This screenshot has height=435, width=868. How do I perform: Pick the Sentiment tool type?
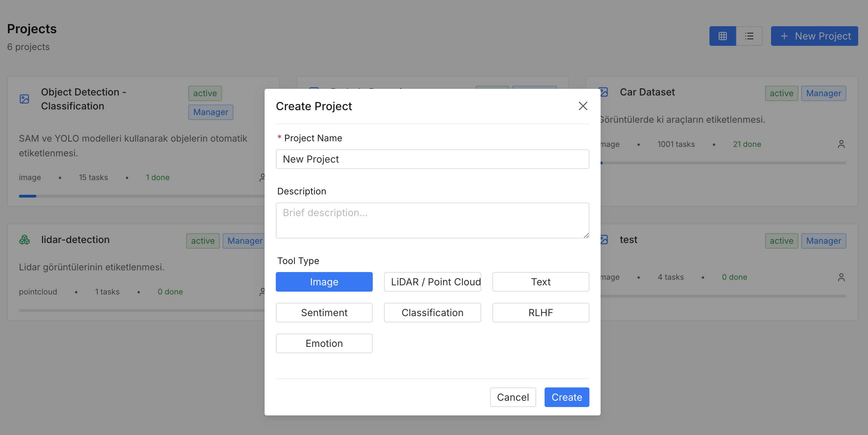(x=324, y=313)
